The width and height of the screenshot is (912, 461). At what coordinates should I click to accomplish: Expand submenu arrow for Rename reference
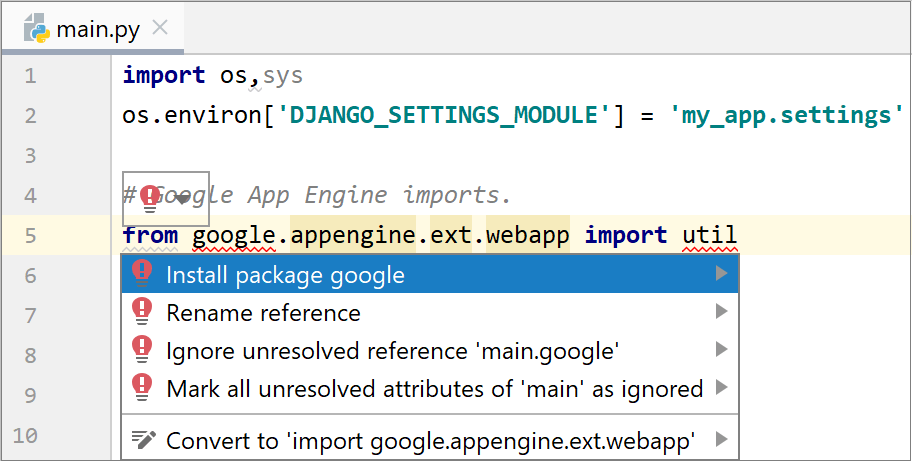720,312
